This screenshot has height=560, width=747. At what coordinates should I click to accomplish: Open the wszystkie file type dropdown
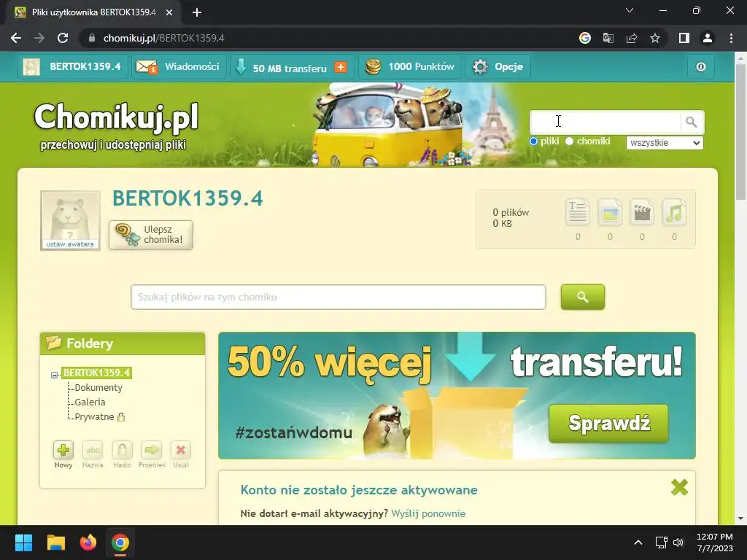coord(665,143)
